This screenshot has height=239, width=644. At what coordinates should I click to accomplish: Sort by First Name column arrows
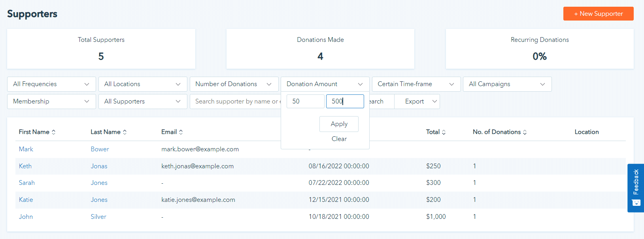(x=53, y=132)
